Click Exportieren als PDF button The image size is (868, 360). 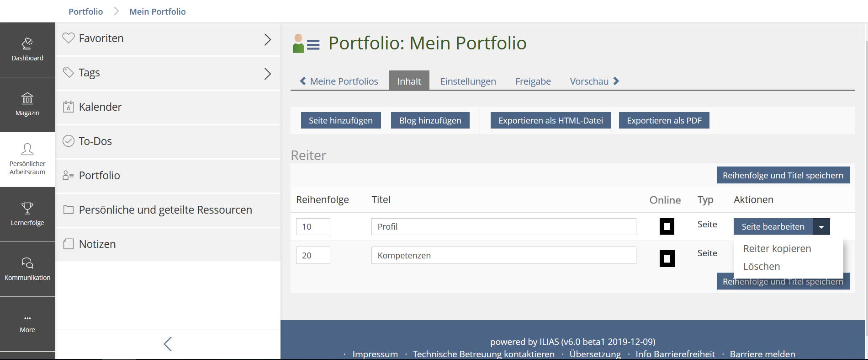point(664,120)
